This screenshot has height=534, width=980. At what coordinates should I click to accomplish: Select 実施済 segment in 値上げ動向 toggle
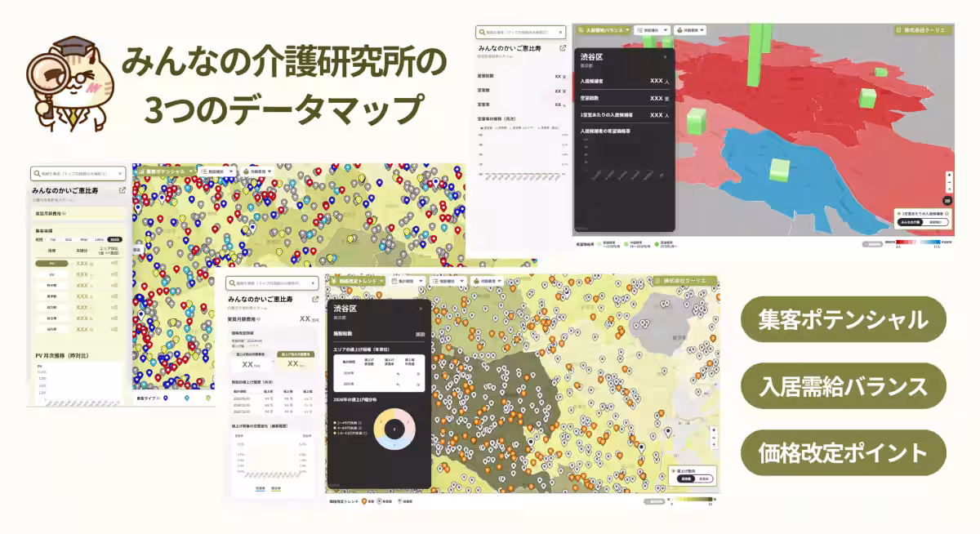tap(685, 479)
